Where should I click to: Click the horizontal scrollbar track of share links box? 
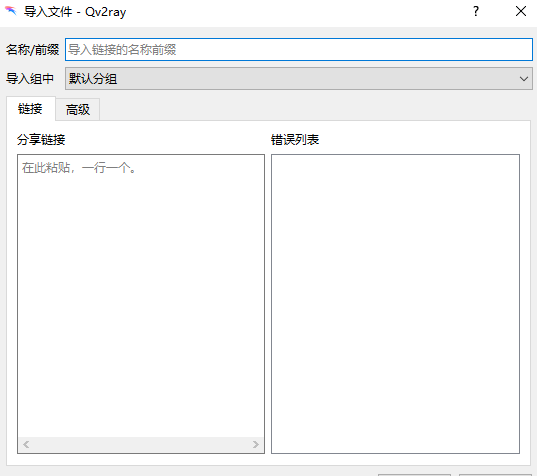tap(141, 444)
